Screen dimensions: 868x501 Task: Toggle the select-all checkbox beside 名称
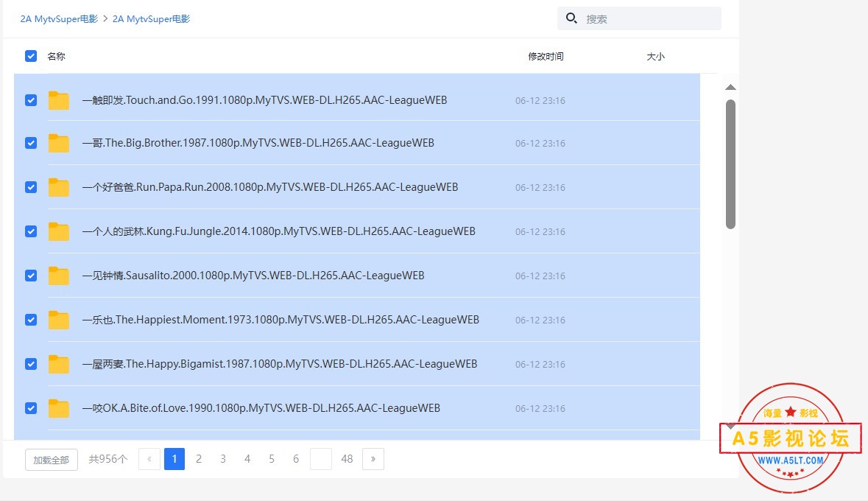tap(31, 56)
